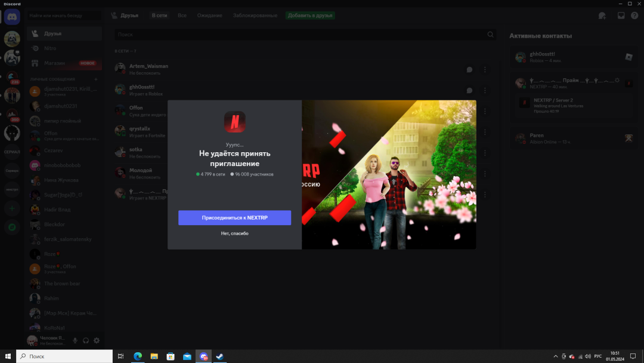Click the Присоединиться к NEXTRP button

(234, 217)
